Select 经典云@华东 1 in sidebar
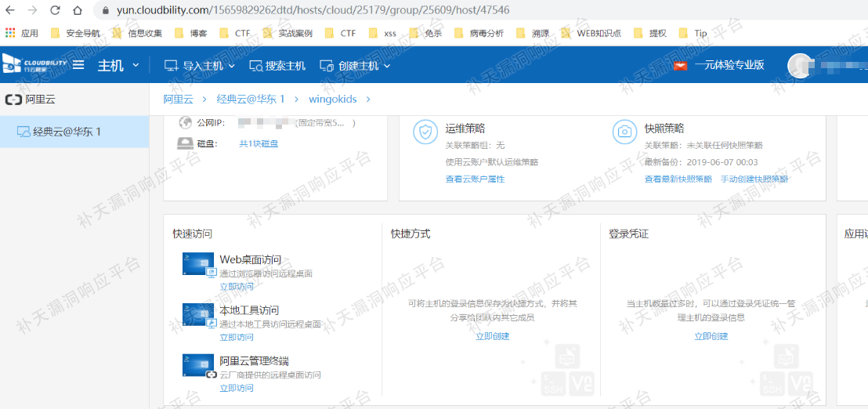The height and width of the screenshot is (409, 868). coord(74,132)
